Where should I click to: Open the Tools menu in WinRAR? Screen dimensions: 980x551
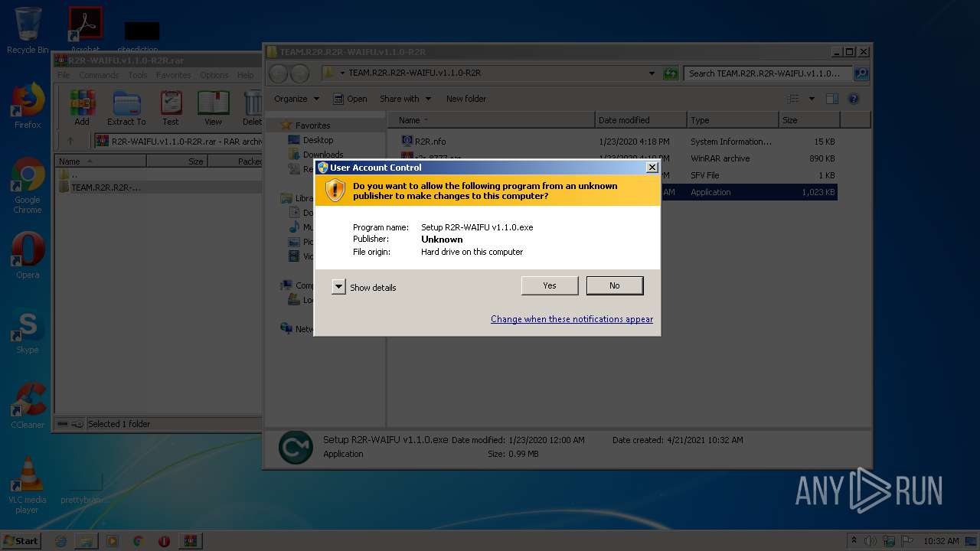coord(138,75)
